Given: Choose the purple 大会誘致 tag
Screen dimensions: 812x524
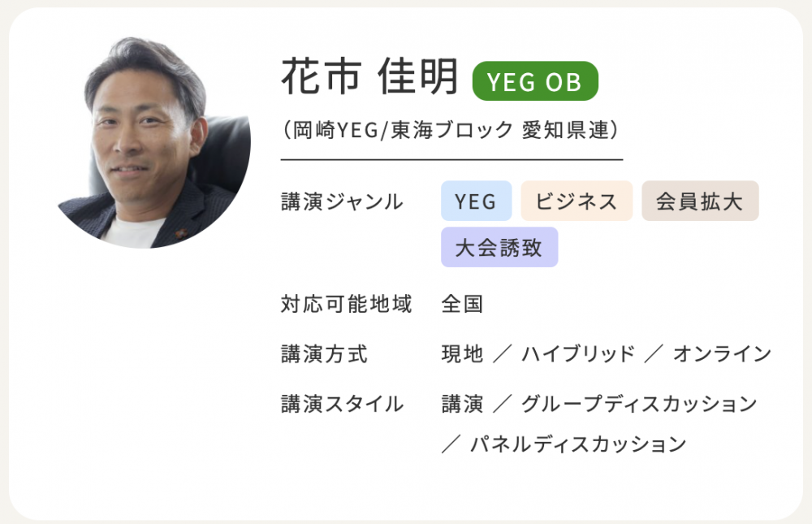Looking at the screenshot, I should pyautogui.click(x=499, y=247).
